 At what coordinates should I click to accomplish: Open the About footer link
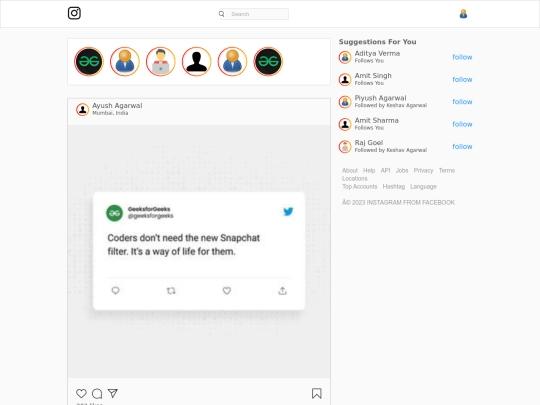tap(350, 170)
